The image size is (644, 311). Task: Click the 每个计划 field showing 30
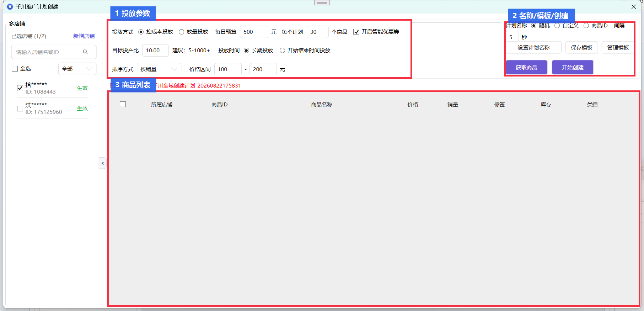click(317, 32)
